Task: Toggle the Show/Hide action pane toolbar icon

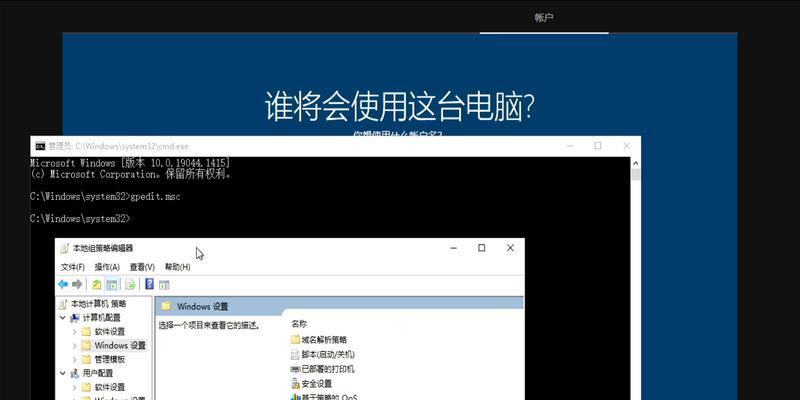Action: pyautogui.click(x=164, y=285)
